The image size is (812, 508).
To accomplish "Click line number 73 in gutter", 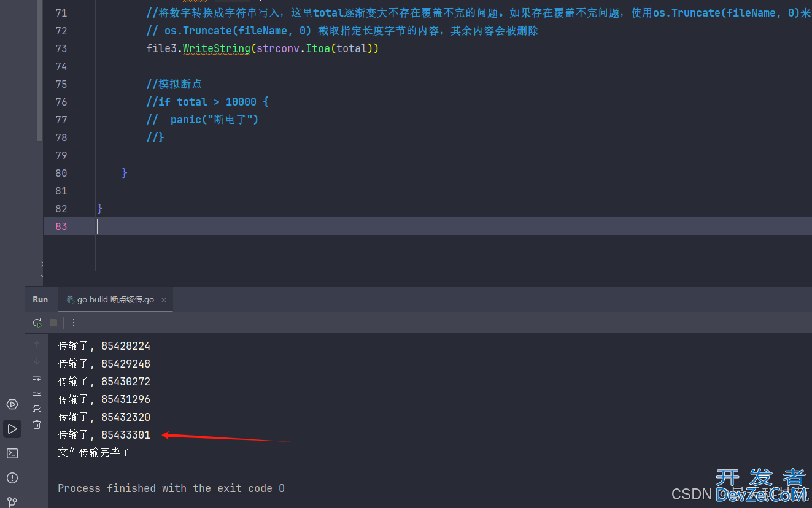I will [x=61, y=48].
